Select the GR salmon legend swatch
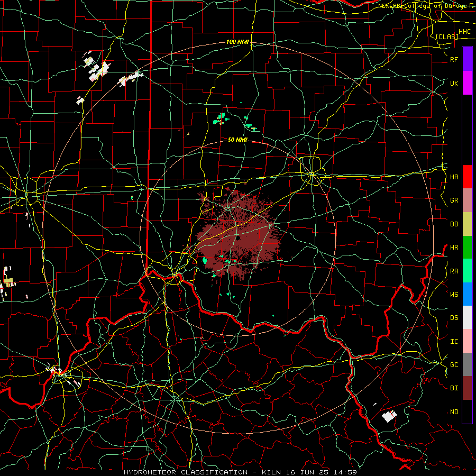The width and height of the screenshot is (476, 476). click(x=467, y=200)
